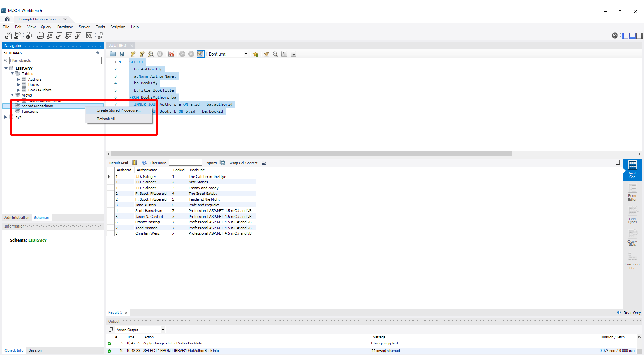Screen dimensions: 644x362
Task: Toggle the right sidebar panel visibility
Action: 640,36
